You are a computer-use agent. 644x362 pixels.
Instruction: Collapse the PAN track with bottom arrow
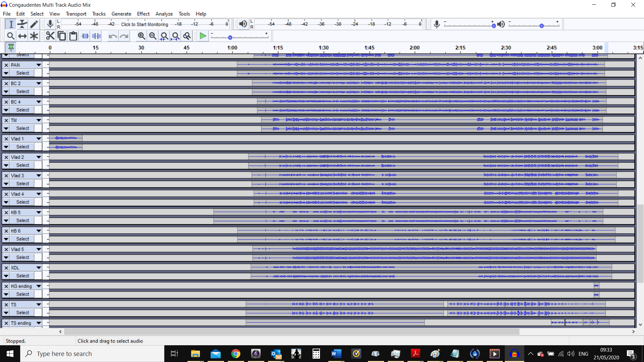pyautogui.click(x=6, y=73)
